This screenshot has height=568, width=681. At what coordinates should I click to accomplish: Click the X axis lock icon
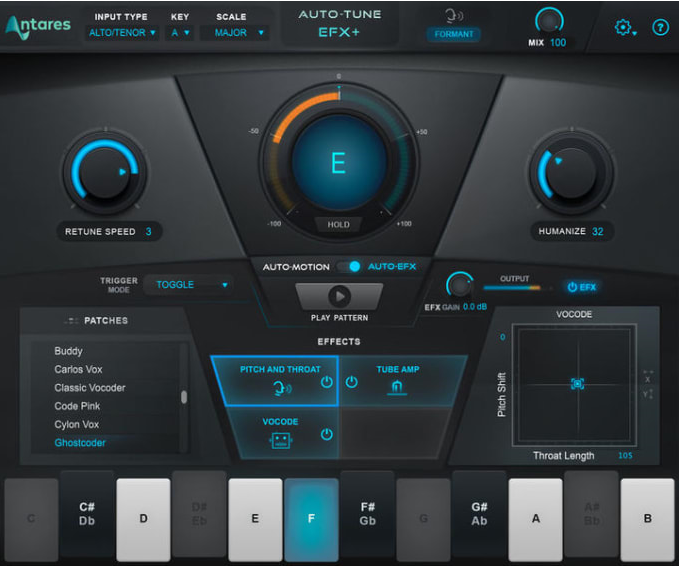[648, 376]
